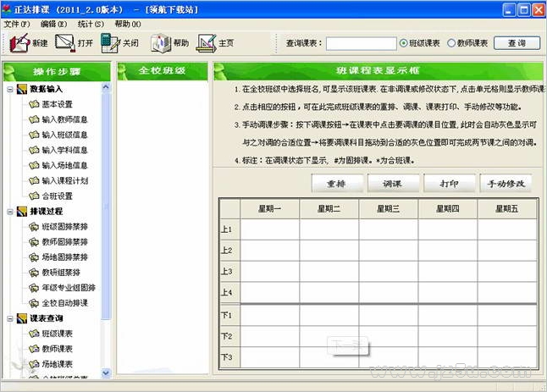The height and width of the screenshot is (392, 547).
Task: Collapse the 数据输入 tree node
Action: pos(10,90)
